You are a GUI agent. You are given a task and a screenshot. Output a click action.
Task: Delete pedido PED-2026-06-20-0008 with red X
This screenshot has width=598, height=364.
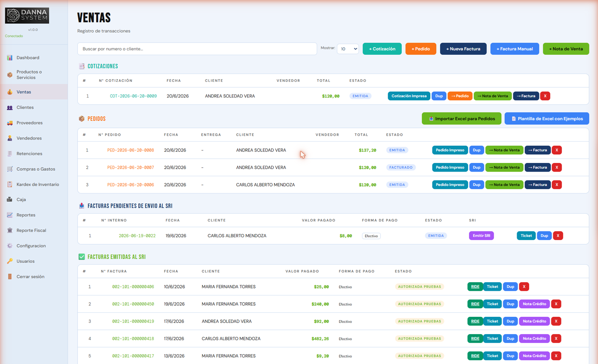coord(557,150)
